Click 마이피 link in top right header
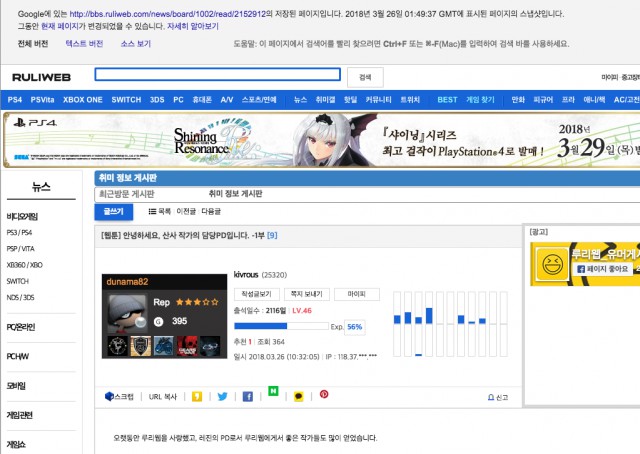Viewport: 640px width, 454px height. coord(609,77)
